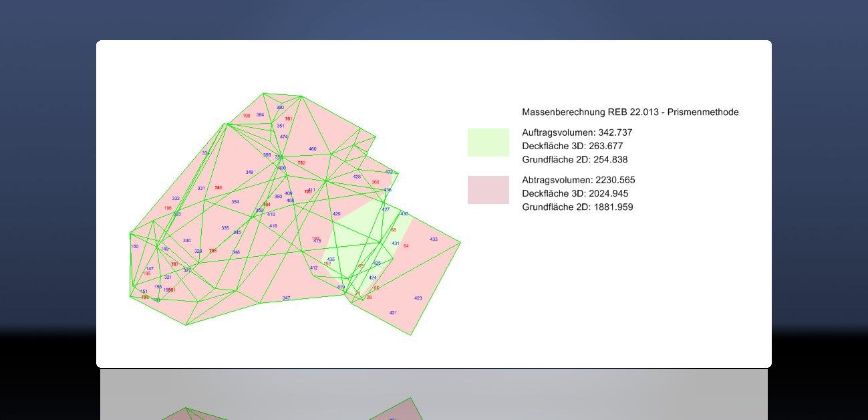Click point label 425 on the map
Viewport: 868px width, 420px height.
pyautogui.click(x=377, y=264)
